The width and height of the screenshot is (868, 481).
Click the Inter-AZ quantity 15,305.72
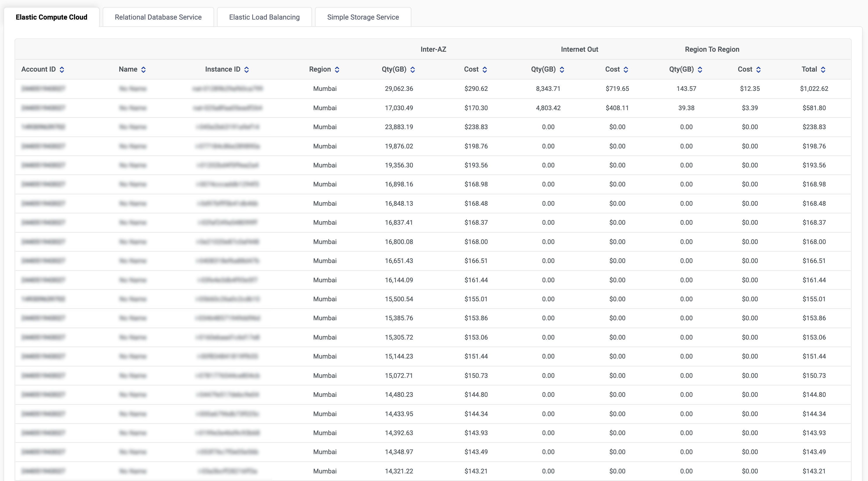(399, 337)
